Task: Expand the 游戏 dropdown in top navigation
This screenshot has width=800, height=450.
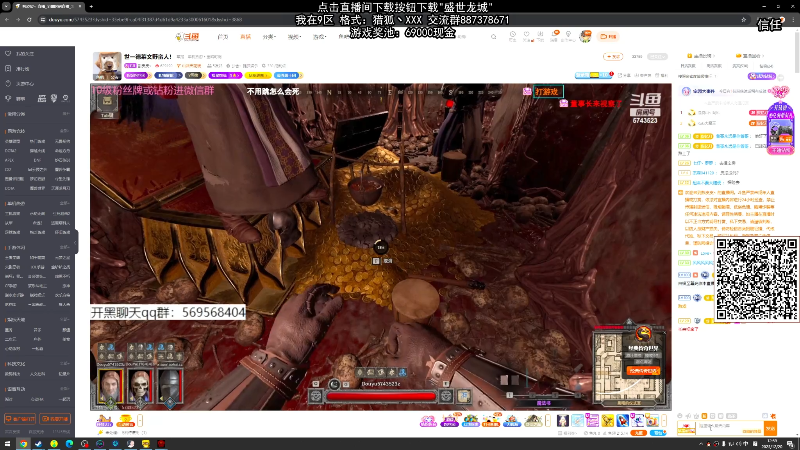Action: 319,37
